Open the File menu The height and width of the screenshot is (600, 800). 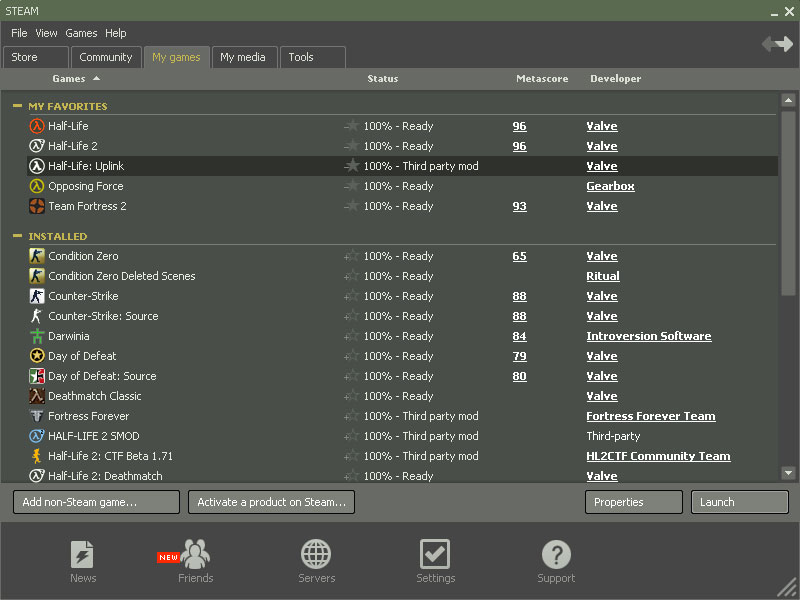[x=19, y=33]
